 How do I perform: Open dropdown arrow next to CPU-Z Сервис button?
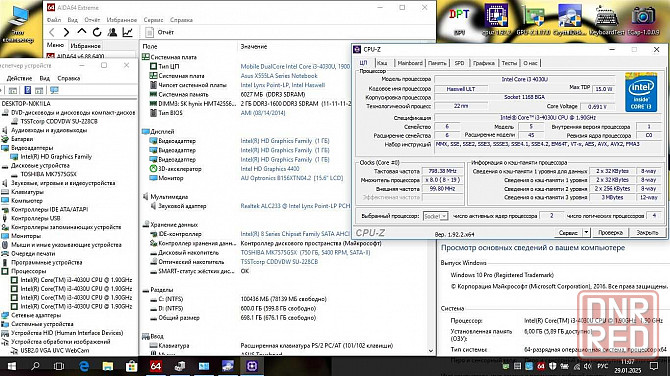586,232
